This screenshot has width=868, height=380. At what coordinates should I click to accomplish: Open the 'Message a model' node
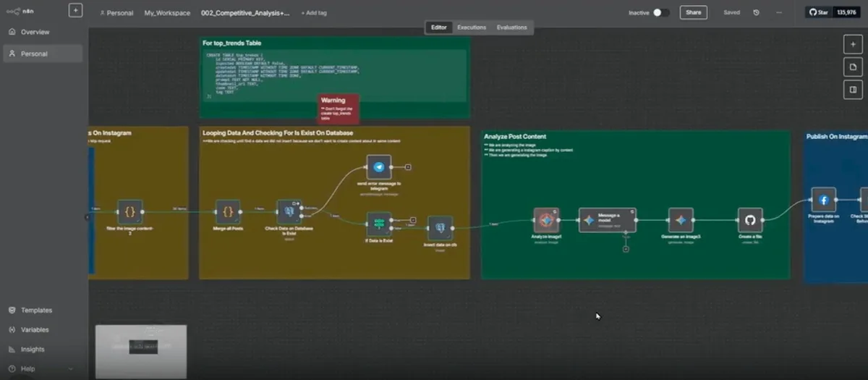tap(608, 220)
